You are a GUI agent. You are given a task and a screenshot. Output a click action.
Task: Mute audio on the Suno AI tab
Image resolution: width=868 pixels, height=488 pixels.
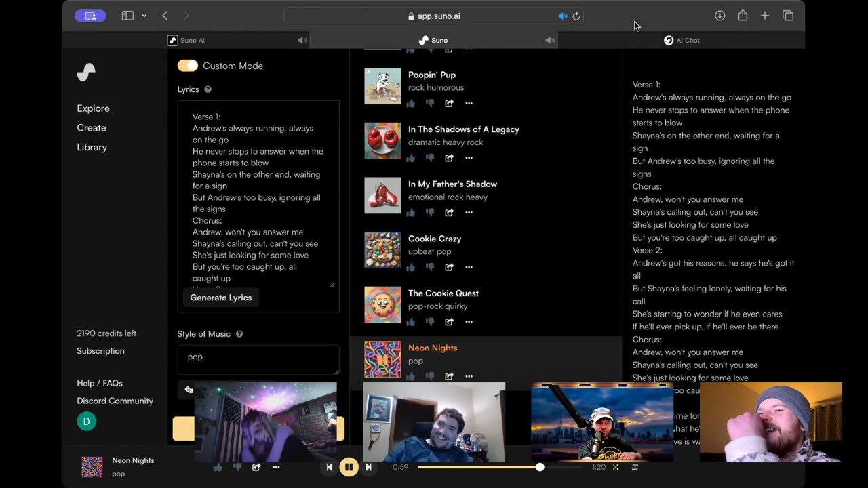(302, 41)
